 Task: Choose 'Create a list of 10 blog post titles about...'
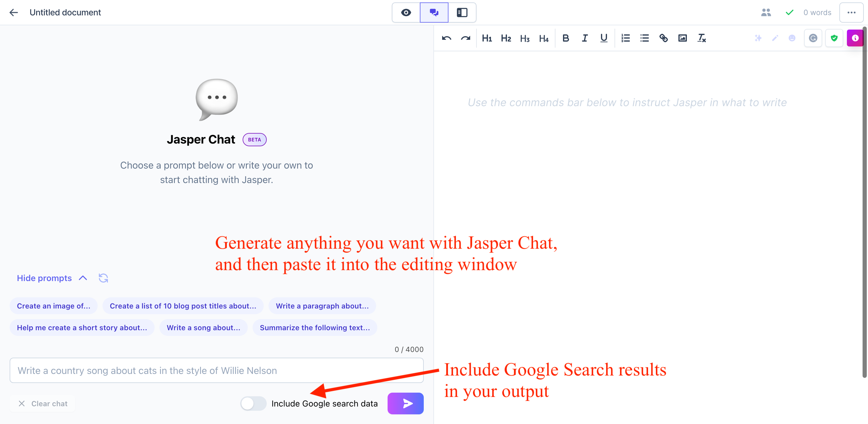coord(183,306)
